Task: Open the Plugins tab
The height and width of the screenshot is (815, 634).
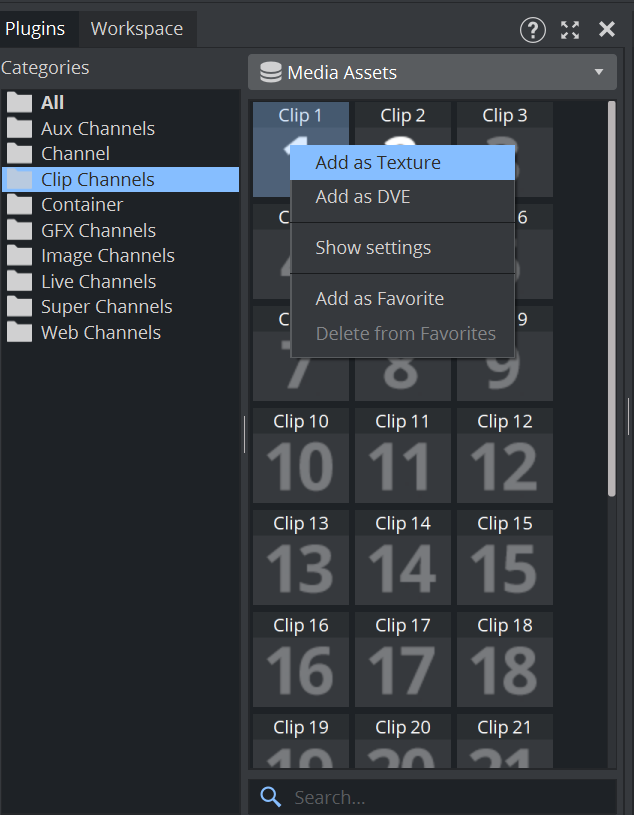Action: pos(35,28)
